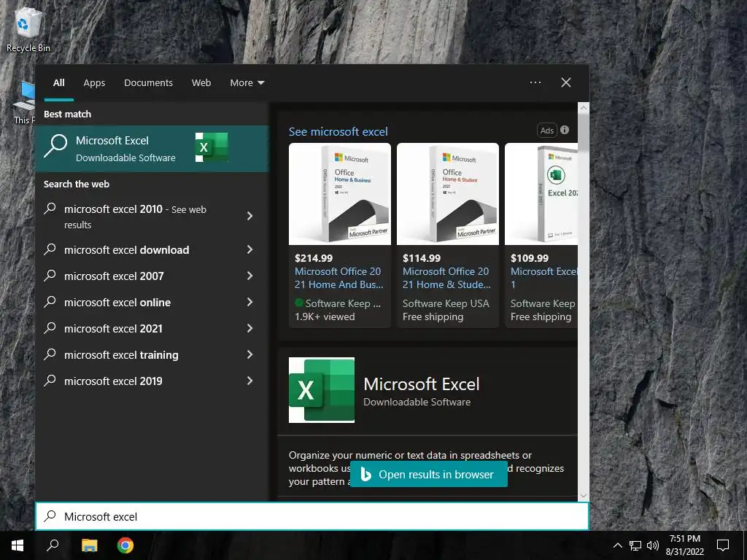The image size is (747, 560).
Task: Expand arrow for microsoft excel 2010
Action: [249, 216]
